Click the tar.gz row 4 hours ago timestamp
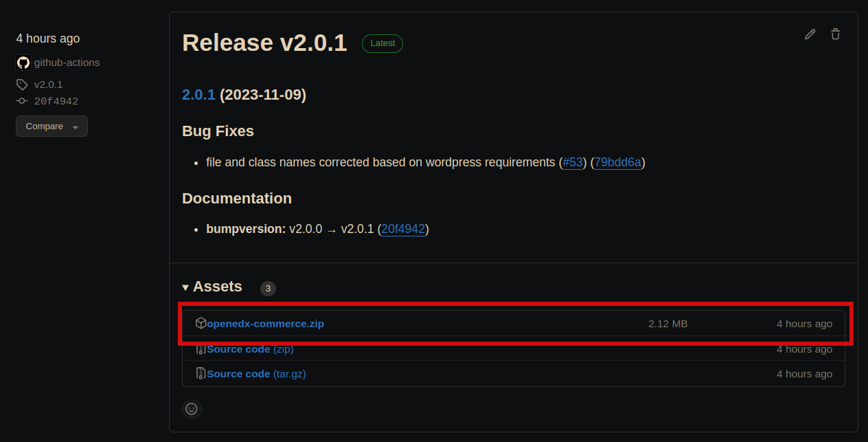Viewport: 868px width, 442px height. tap(804, 373)
